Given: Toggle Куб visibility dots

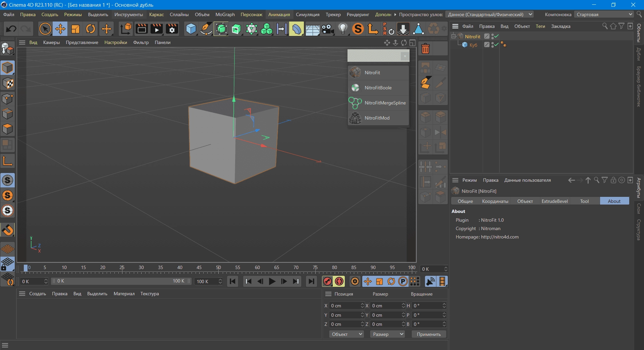Looking at the screenshot, I should (x=492, y=45).
